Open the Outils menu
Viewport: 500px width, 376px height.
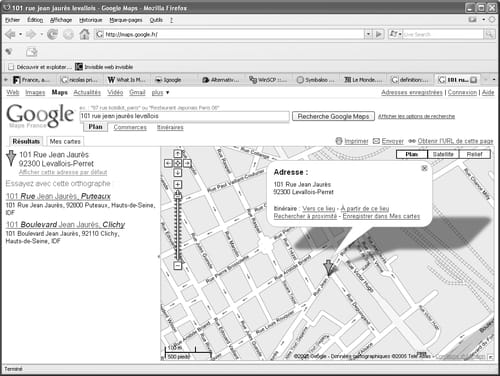pyautogui.click(x=156, y=20)
